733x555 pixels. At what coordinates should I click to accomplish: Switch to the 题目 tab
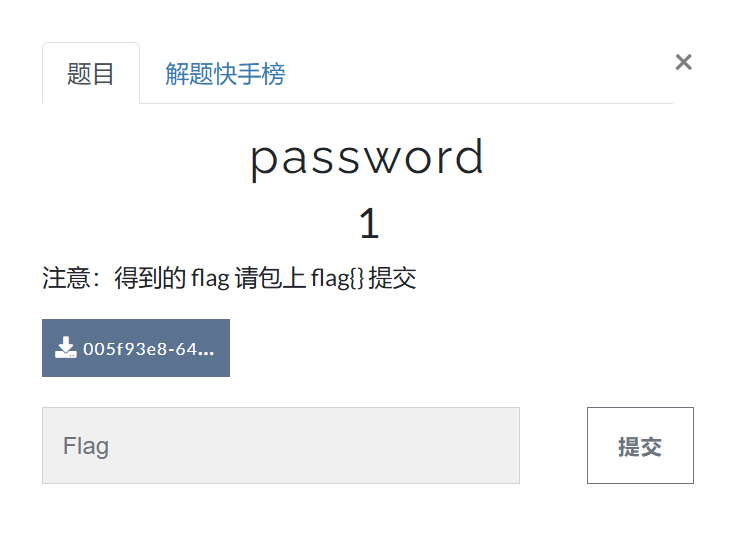coord(91,73)
